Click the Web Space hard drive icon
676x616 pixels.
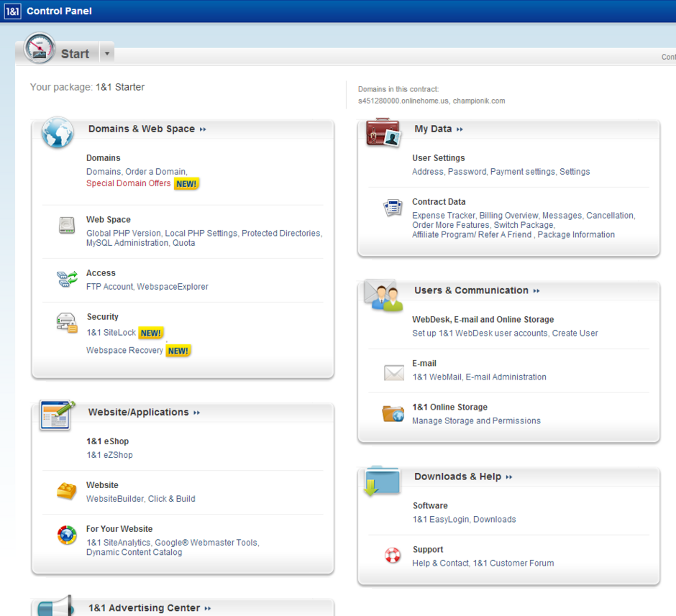[67, 225]
